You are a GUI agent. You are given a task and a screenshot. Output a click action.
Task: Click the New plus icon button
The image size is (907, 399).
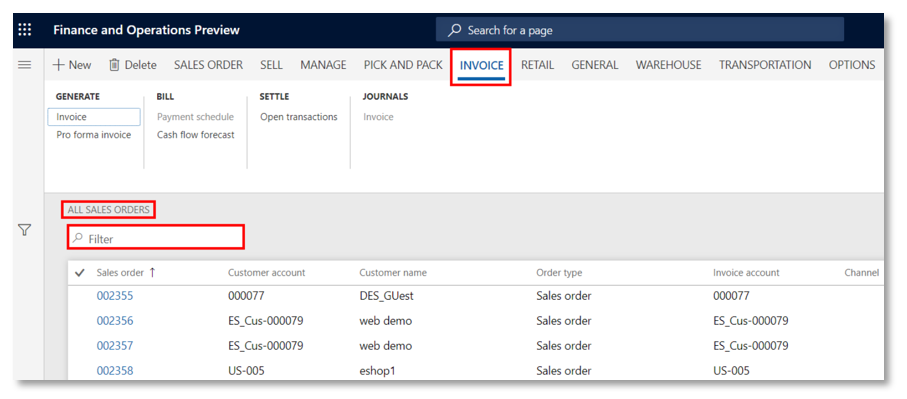[x=71, y=65]
